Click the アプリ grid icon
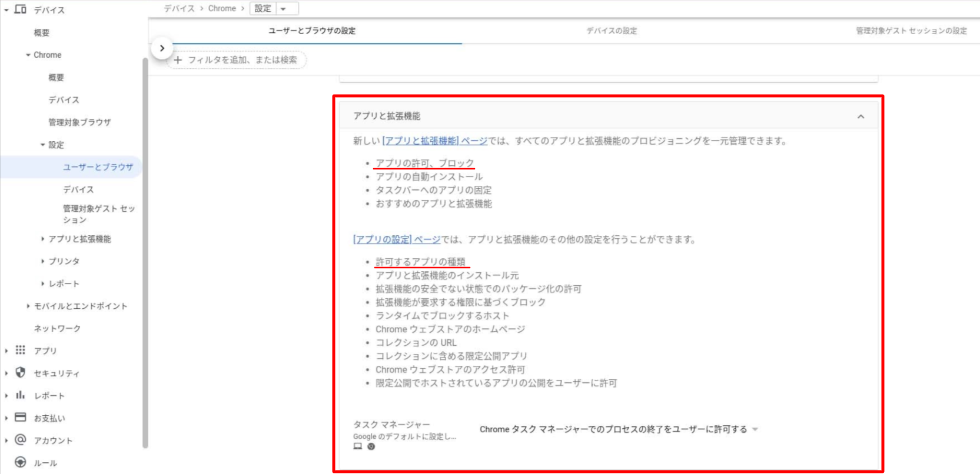 click(20, 350)
